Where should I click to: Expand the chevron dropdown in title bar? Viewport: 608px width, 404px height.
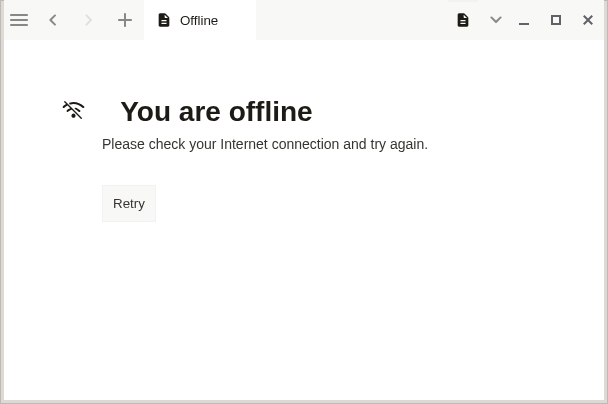click(496, 19)
